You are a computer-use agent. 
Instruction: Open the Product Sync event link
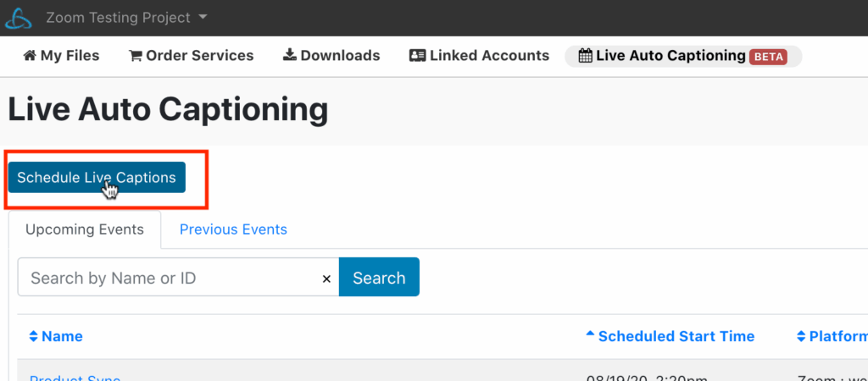coord(75,377)
